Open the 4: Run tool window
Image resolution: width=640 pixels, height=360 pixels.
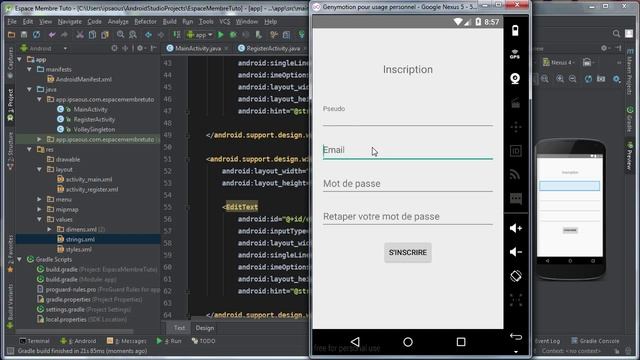169,341
